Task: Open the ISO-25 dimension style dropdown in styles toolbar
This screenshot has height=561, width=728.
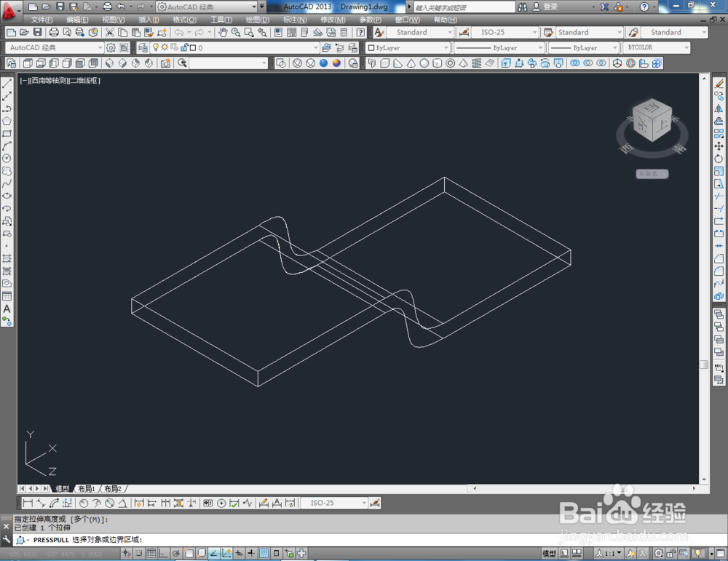Action: coord(505,32)
